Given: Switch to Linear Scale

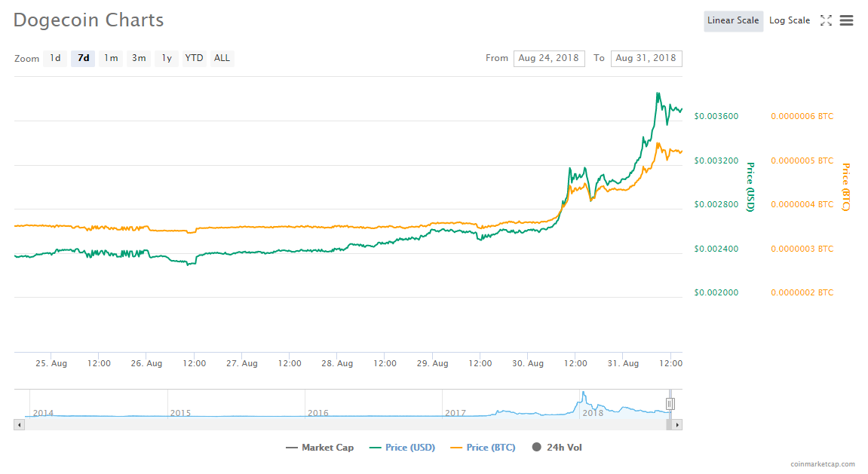Looking at the screenshot, I should [x=733, y=20].
